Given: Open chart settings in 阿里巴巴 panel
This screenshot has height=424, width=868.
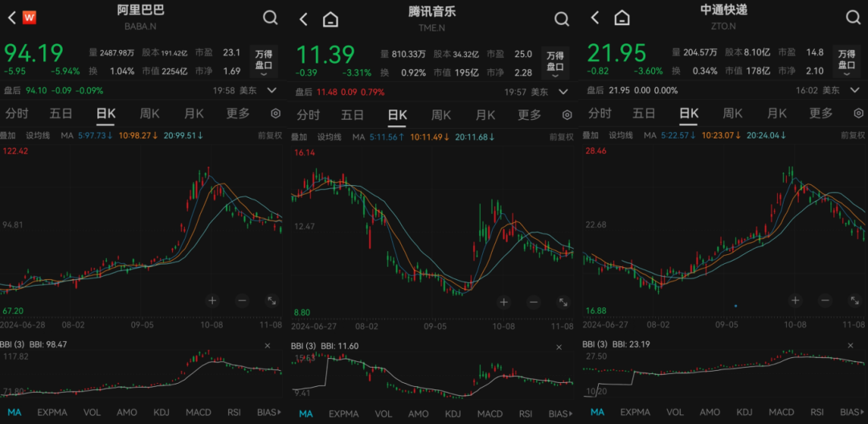Looking at the screenshot, I should (x=276, y=113).
